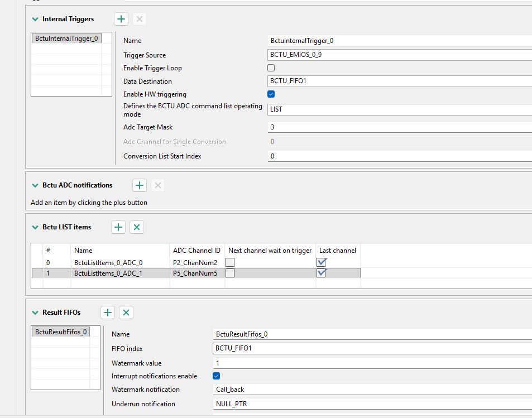Image resolution: width=532 pixels, height=418 pixels.
Task: Remove the selected Bctu LIST item
Action: [x=137, y=227]
